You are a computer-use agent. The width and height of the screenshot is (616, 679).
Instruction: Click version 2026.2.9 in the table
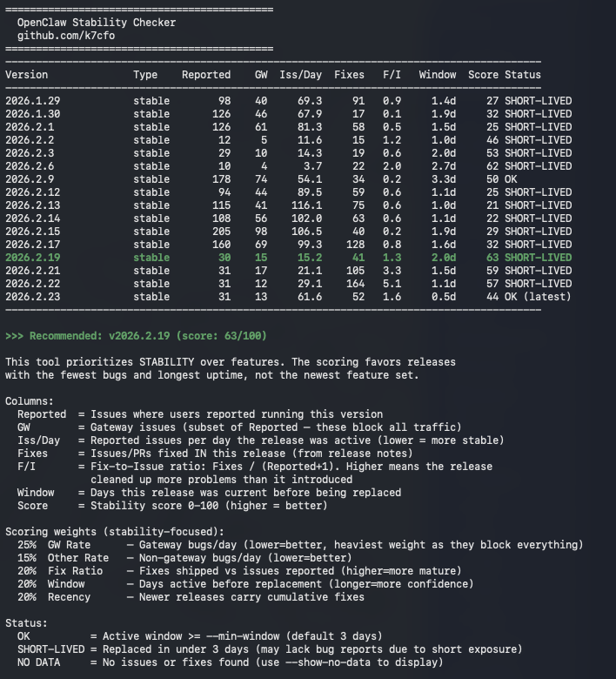[30, 178]
